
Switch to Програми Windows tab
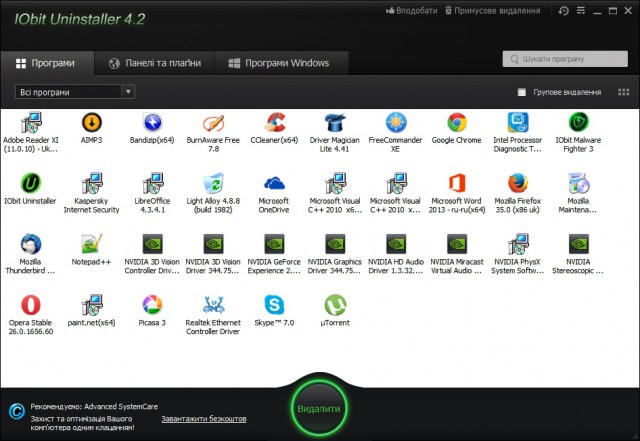282,63
